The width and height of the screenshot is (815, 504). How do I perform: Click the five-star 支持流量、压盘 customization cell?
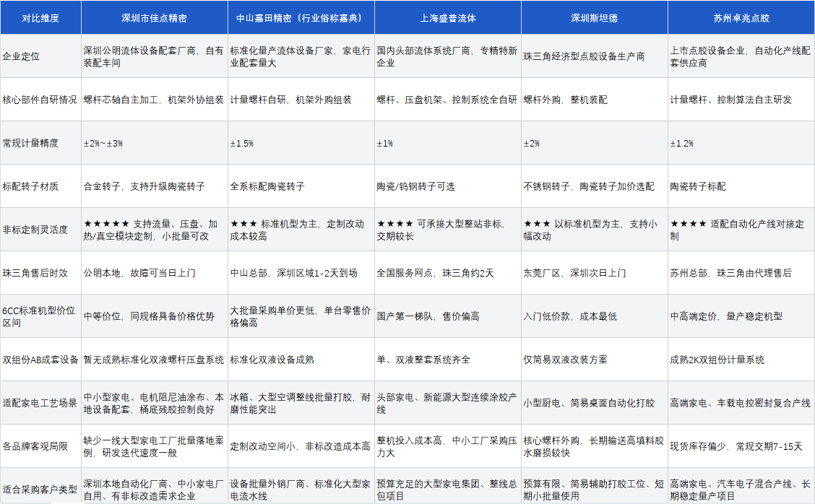(155, 229)
